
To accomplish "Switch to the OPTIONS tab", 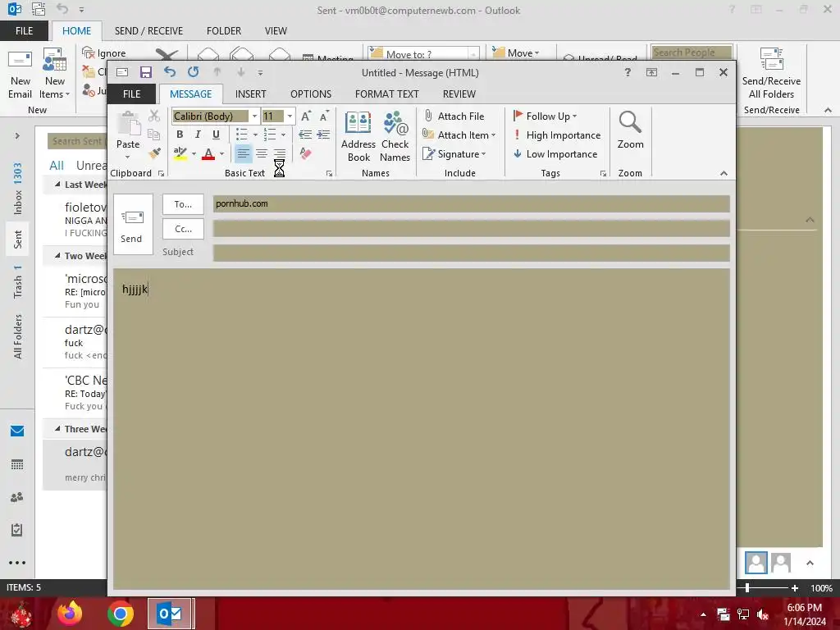I will tap(311, 94).
